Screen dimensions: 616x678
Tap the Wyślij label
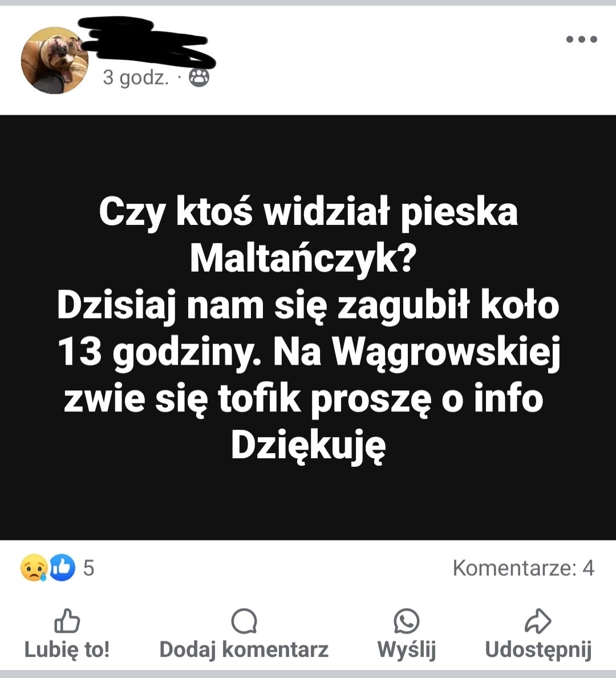[407, 649]
